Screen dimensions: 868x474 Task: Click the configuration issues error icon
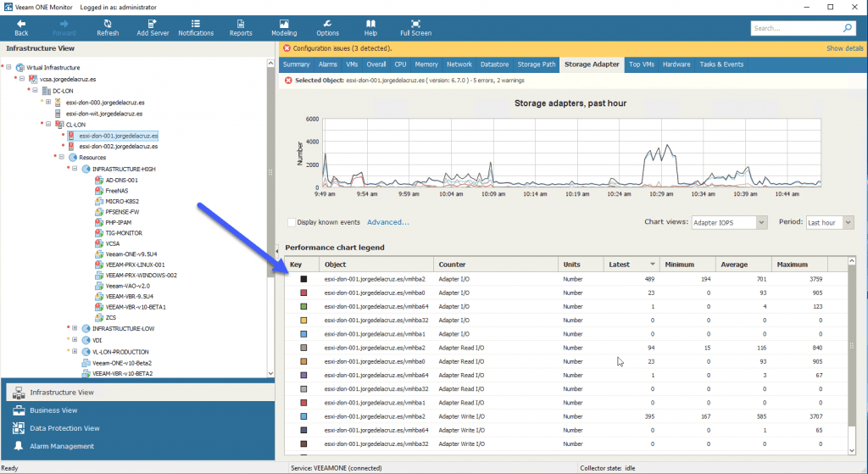287,48
